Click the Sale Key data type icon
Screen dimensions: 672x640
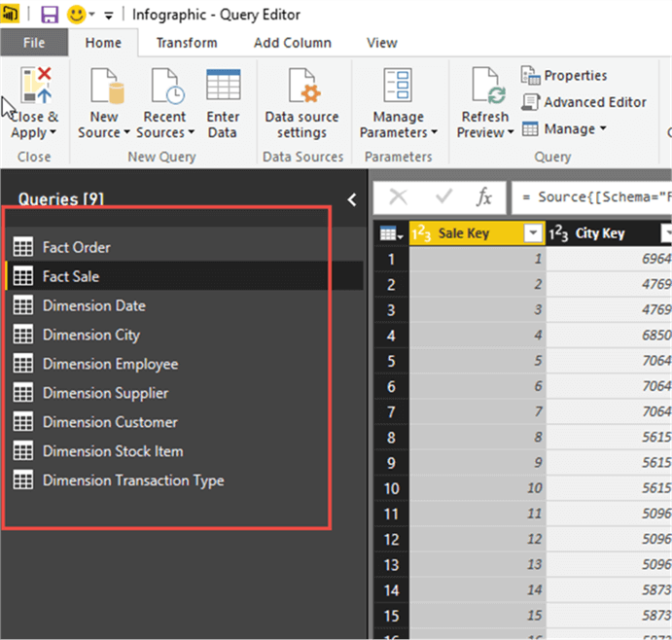(421, 233)
